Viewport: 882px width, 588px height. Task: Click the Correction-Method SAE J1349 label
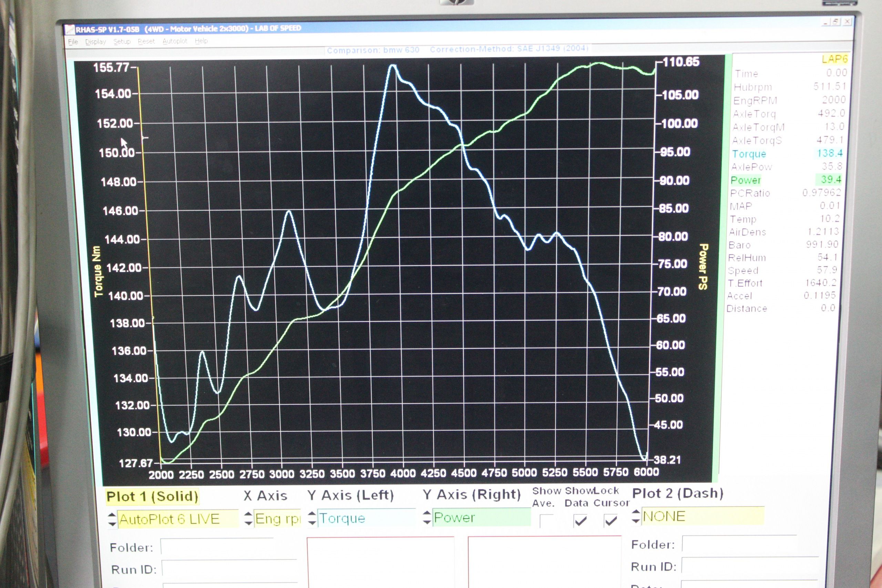click(x=509, y=49)
